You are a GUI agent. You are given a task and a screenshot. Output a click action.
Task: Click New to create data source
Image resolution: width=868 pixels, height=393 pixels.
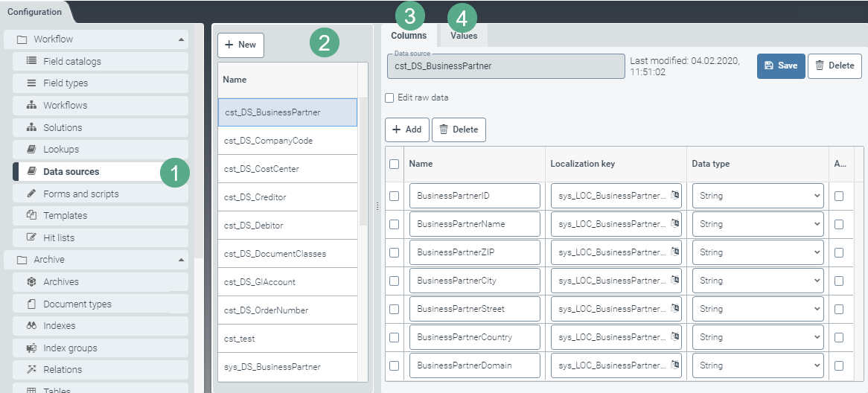(x=240, y=45)
